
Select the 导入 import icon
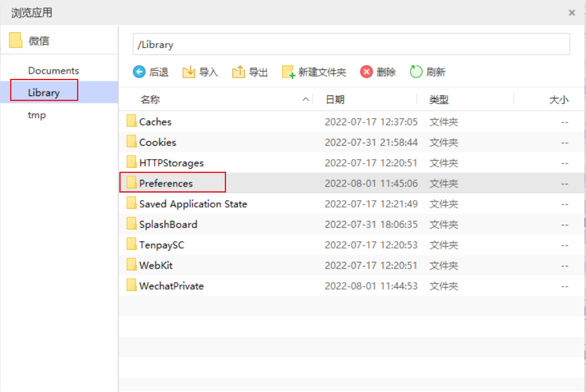[189, 71]
